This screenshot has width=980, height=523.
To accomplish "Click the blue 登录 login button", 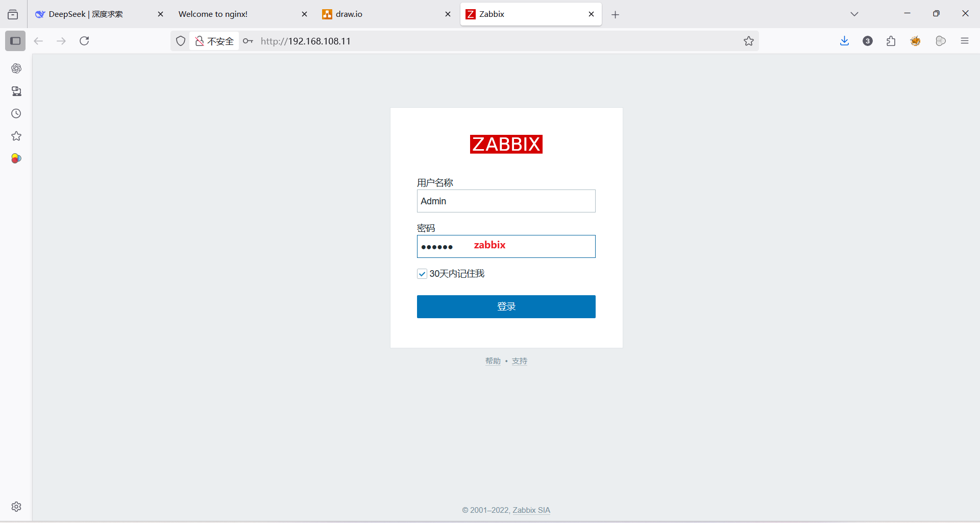I will coord(506,306).
